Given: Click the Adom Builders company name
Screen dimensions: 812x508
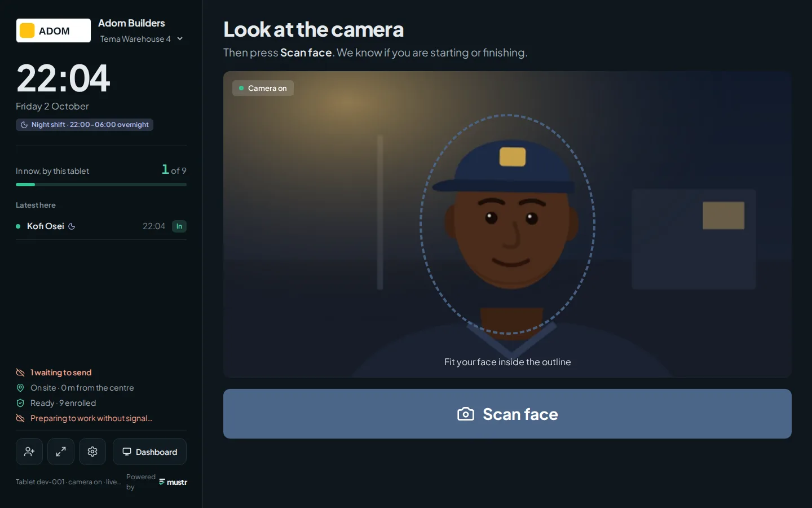Looking at the screenshot, I should pyautogui.click(x=131, y=23).
